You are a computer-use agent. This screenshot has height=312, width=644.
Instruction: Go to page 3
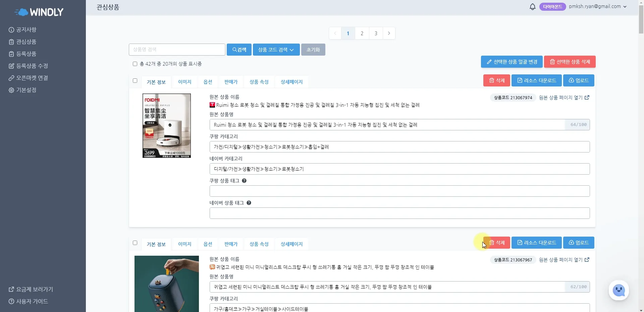(376, 33)
